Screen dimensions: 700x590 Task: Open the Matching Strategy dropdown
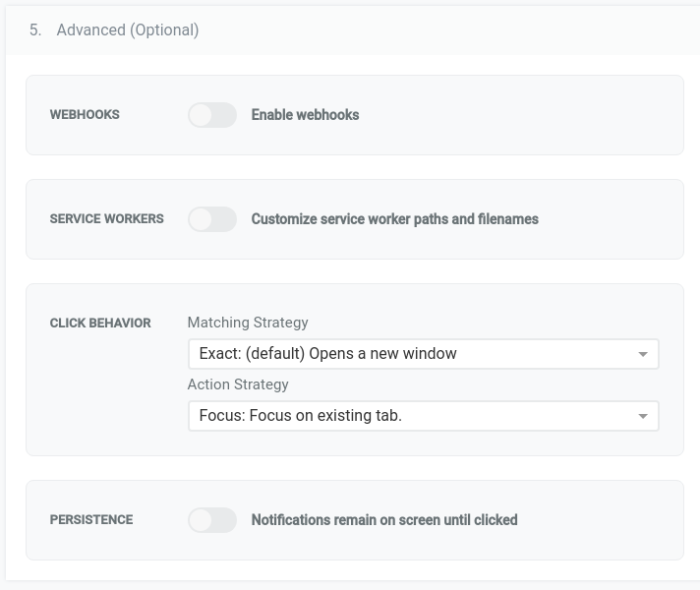pyautogui.click(x=423, y=354)
